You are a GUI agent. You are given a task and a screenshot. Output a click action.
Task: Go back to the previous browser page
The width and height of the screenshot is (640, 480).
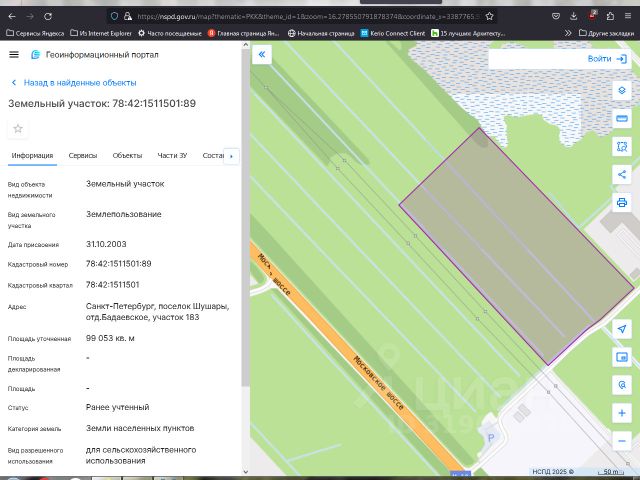[x=12, y=16]
